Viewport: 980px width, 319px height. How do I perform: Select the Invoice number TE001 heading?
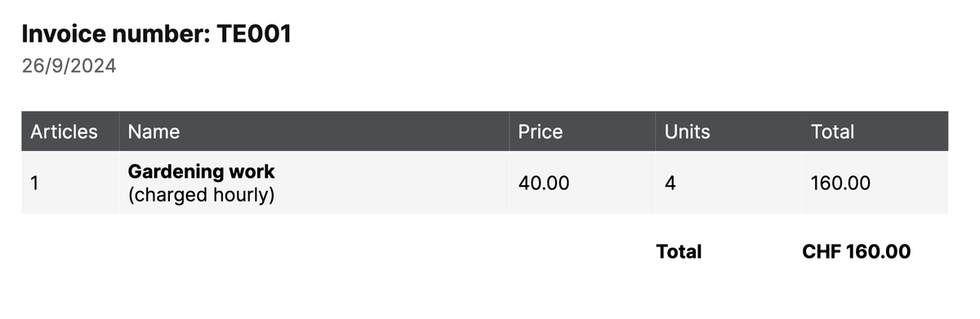[157, 33]
